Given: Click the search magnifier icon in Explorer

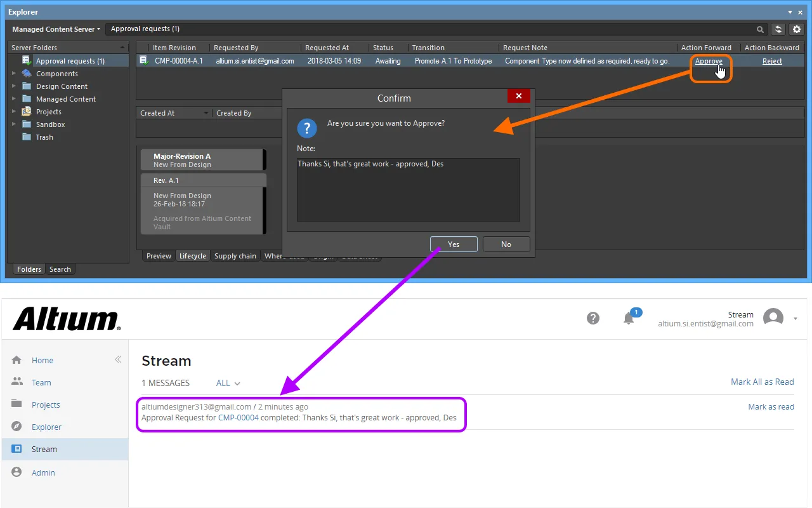Looking at the screenshot, I should 760,29.
